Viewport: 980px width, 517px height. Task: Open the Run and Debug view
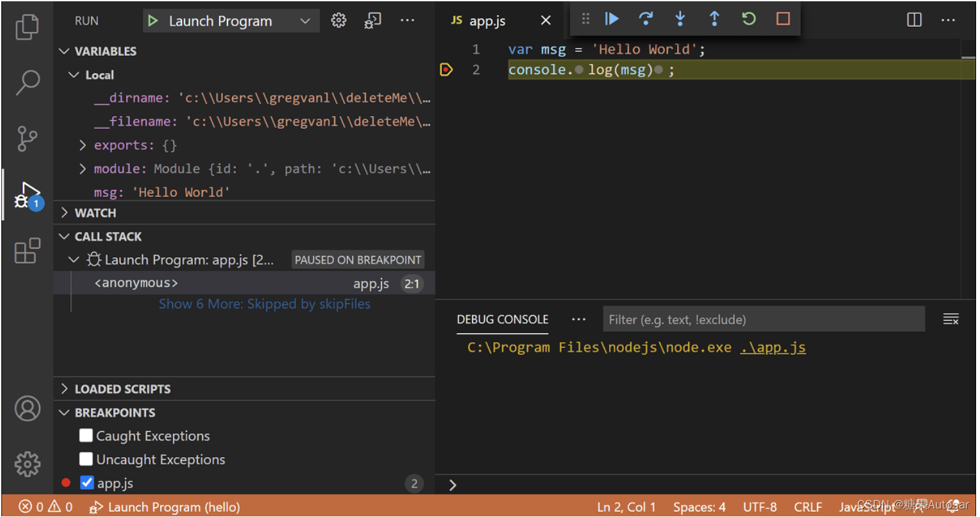pos(28,195)
